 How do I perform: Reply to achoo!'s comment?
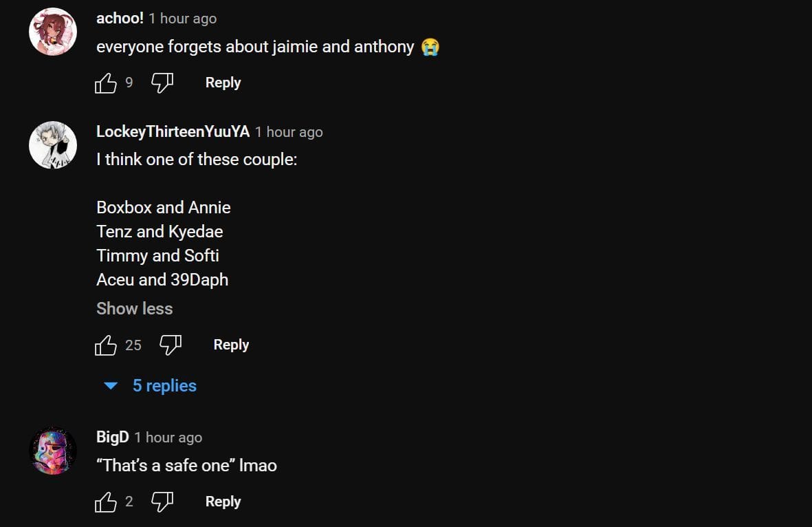[x=223, y=83]
